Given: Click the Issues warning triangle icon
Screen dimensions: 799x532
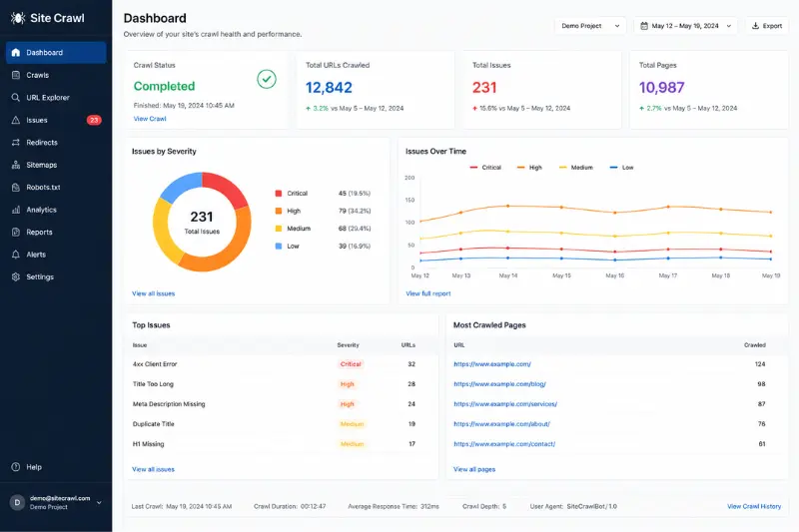Looking at the screenshot, I should [x=16, y=120].
